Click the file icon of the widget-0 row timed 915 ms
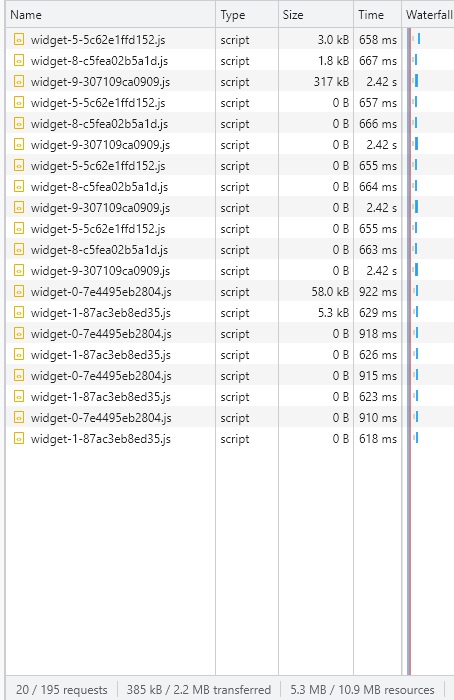 19,375
